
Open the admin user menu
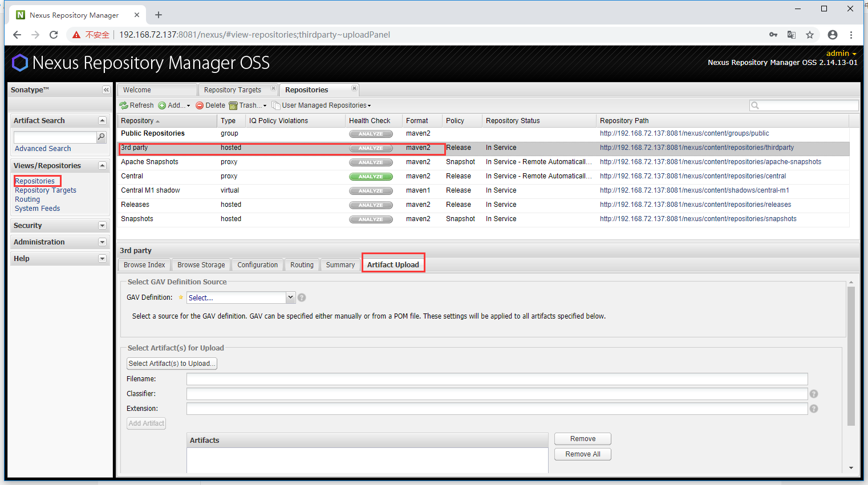841,54
